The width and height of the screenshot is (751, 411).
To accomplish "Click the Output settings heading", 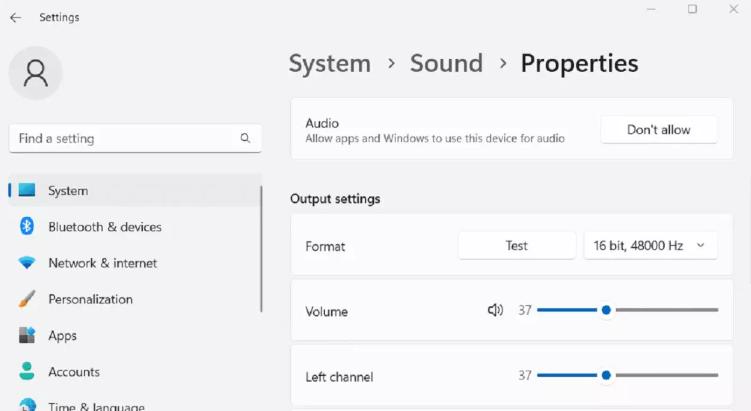I will pyautogui.click(x=335, y=199).
